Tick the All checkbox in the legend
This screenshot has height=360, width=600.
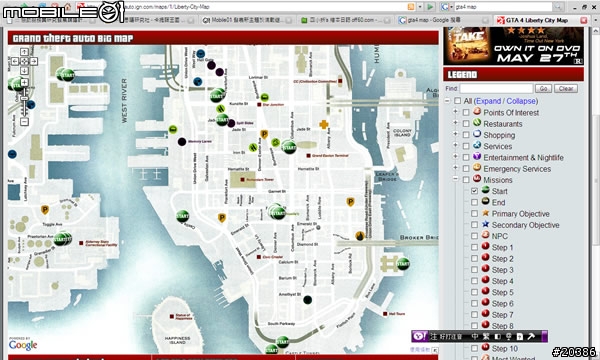[457, 101]
